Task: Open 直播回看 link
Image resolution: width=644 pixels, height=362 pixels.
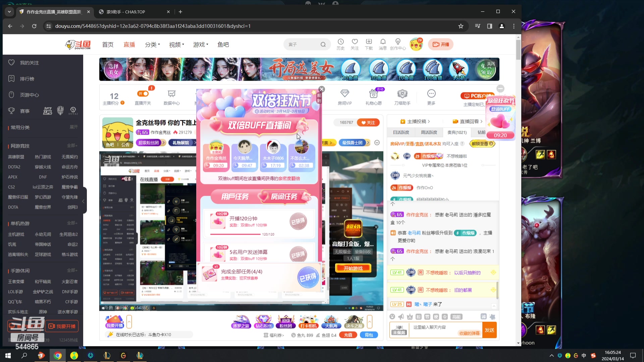Action: [467, 121]
